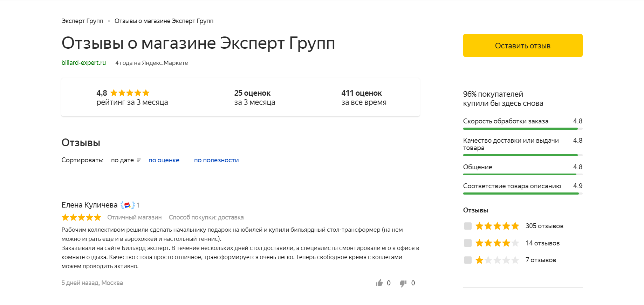Click 411 оценок за все время

coord(364,98)
